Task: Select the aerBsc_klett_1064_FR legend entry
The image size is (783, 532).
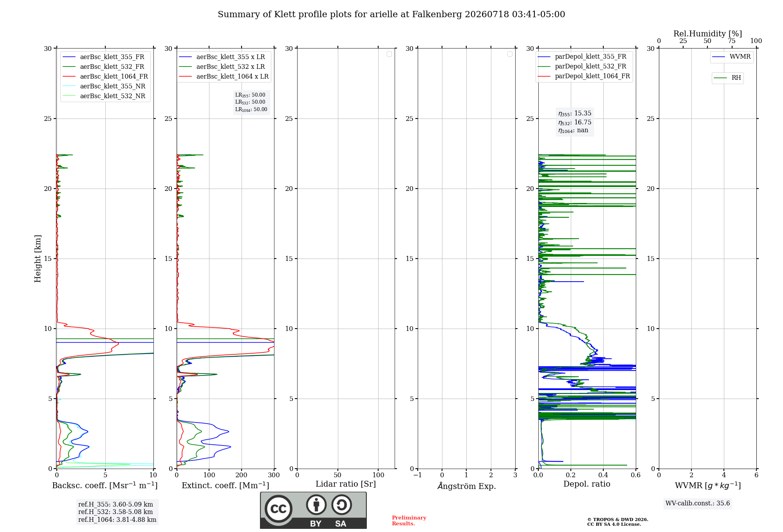Action: [x=105, y=76]
